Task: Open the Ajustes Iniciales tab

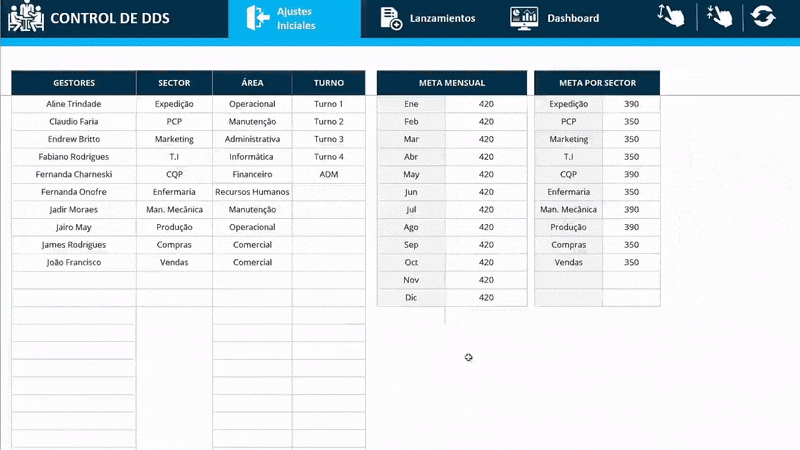Action: pos(295,19)
